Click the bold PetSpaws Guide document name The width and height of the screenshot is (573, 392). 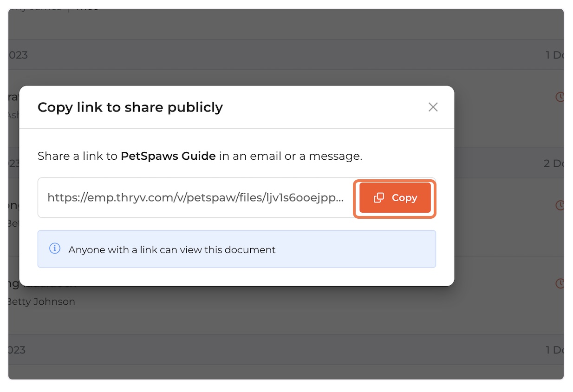[x=168, y=156]
